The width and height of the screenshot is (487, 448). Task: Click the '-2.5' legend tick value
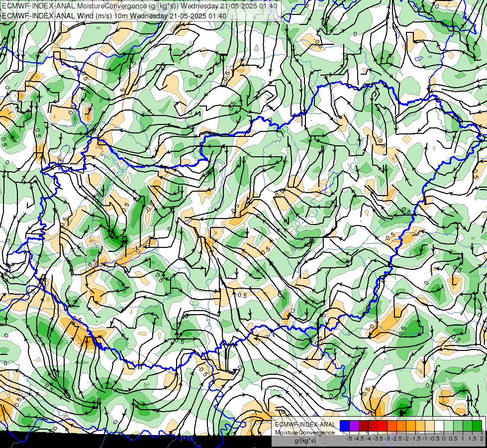[x=396, y=439]
